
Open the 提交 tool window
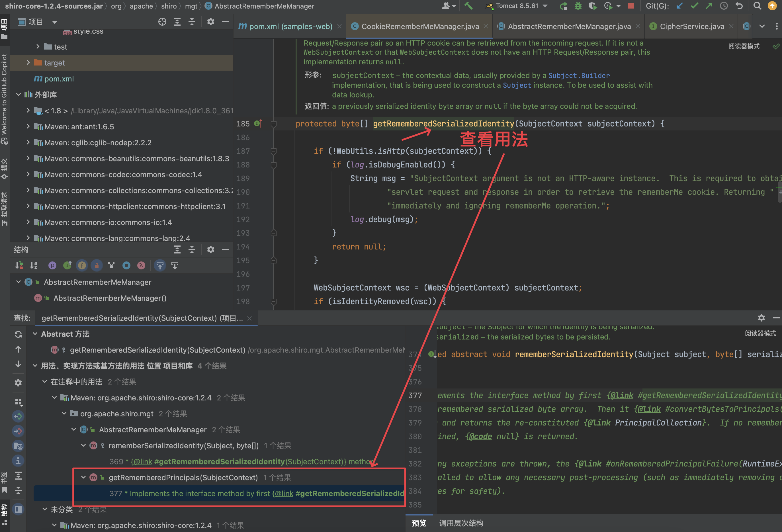4,168
